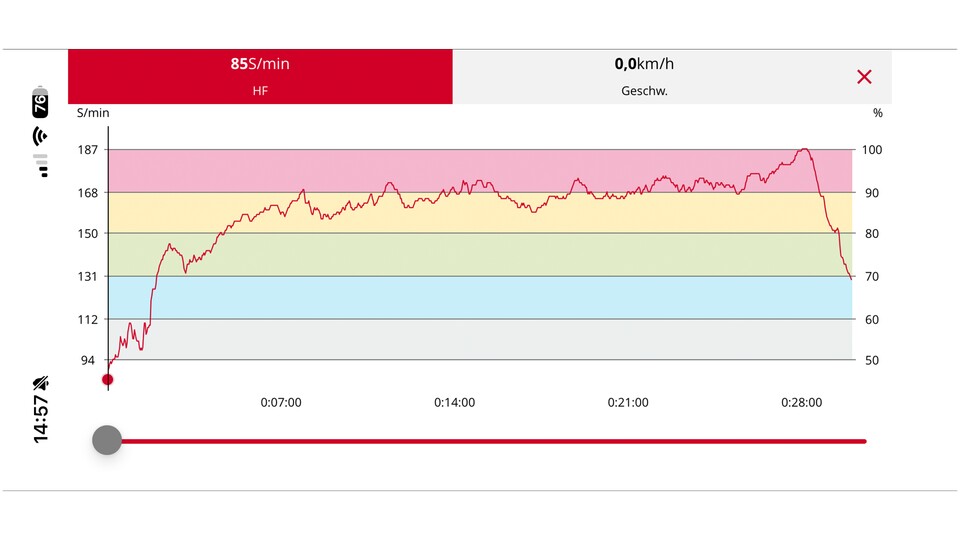Image resolution: width=960 pixels, height=540 pixels.
Task: Switch to the Geschw. speed tab
Action: pyautogui.click(x=644, y=77)
